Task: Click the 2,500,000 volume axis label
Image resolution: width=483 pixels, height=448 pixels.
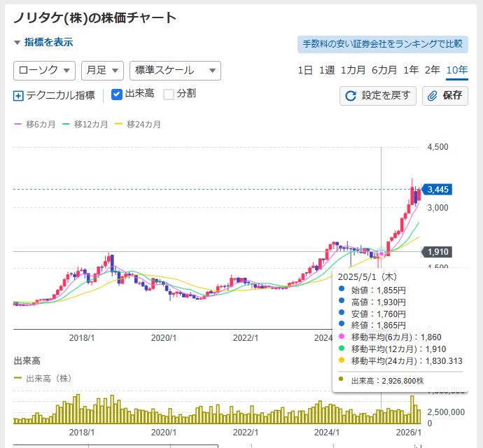Action: 446,412
